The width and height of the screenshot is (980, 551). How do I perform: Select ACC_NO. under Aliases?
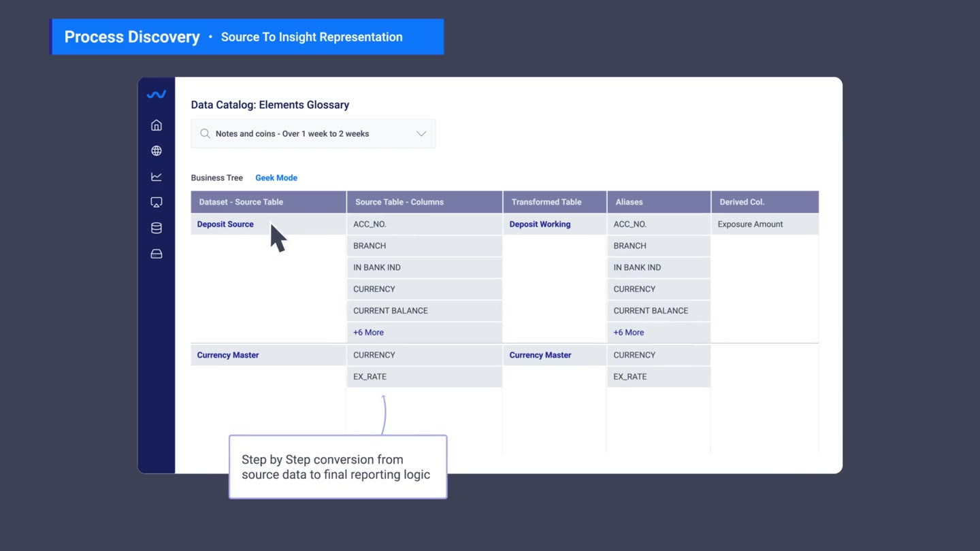click(659, 224)
